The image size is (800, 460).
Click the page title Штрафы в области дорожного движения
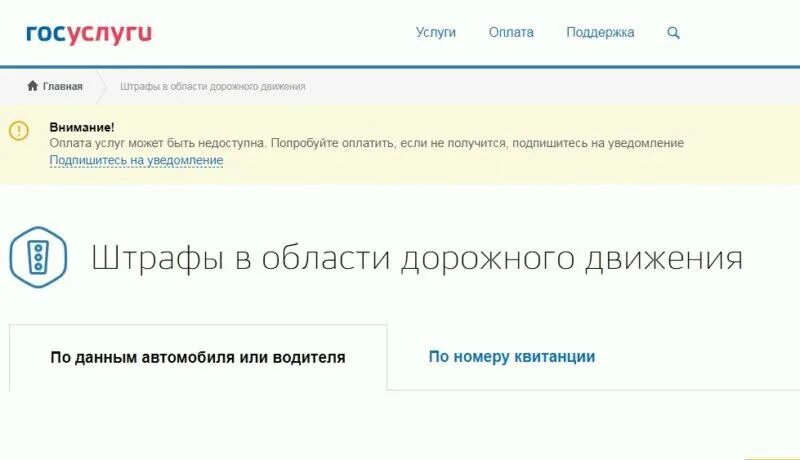417,258
